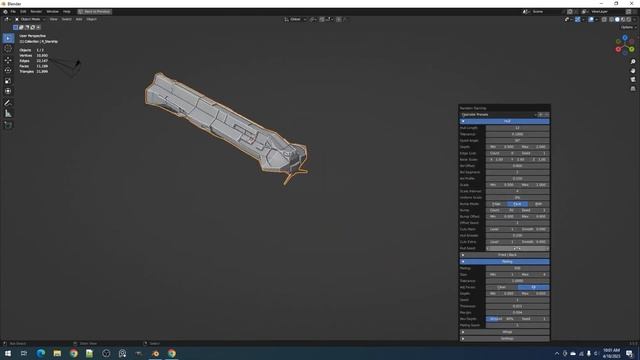640x360 pixels.
Task: Select the Select Box tool
Action: pos(8,38)
